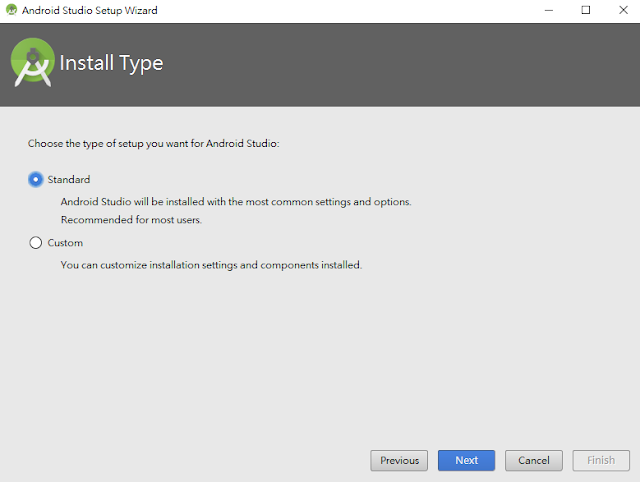Image resolution: width=640 pixels, height=482 pixels.
Task: Click 'You can customize installation settings' description
Action: click(x=211, y=265)
